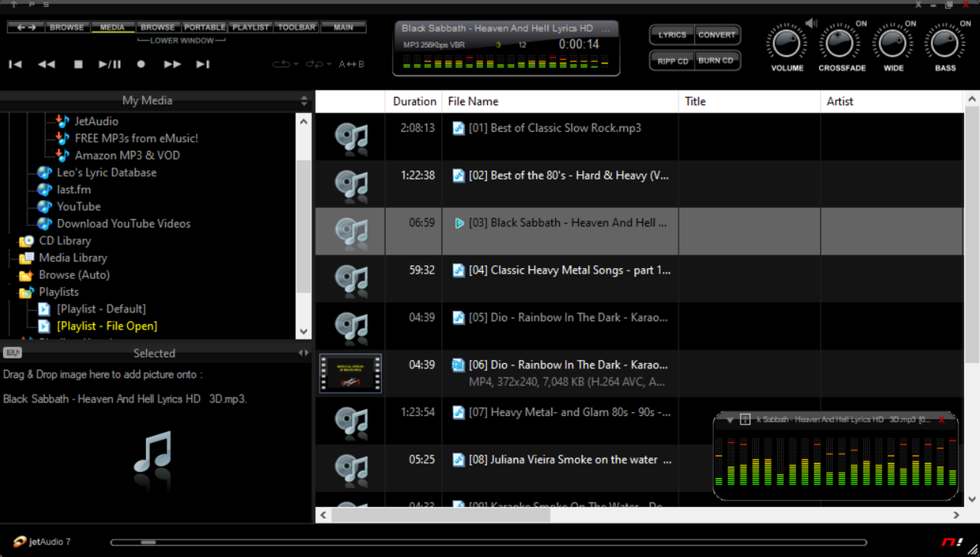
Task: Click the video thumbnail for track 06
Action: (x=351, y=374)
